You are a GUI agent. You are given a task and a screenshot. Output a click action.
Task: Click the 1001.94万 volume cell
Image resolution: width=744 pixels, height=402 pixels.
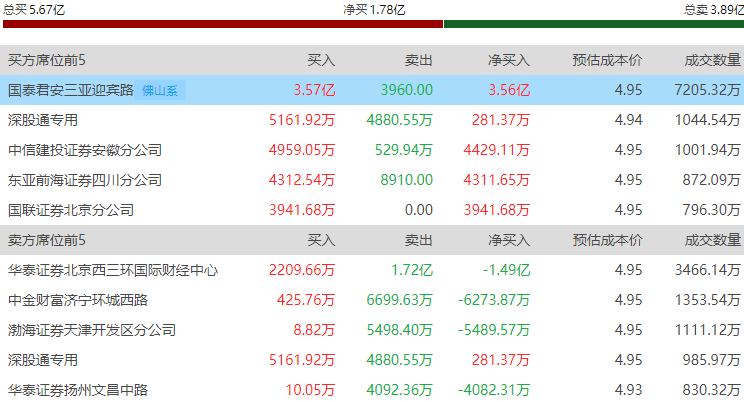(707, 150)
